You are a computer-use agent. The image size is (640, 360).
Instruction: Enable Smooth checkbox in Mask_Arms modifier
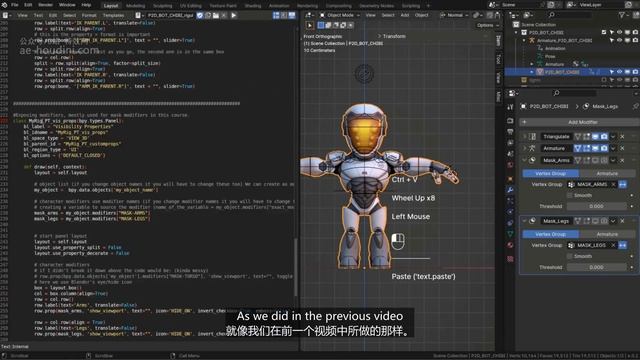[570, 196]
